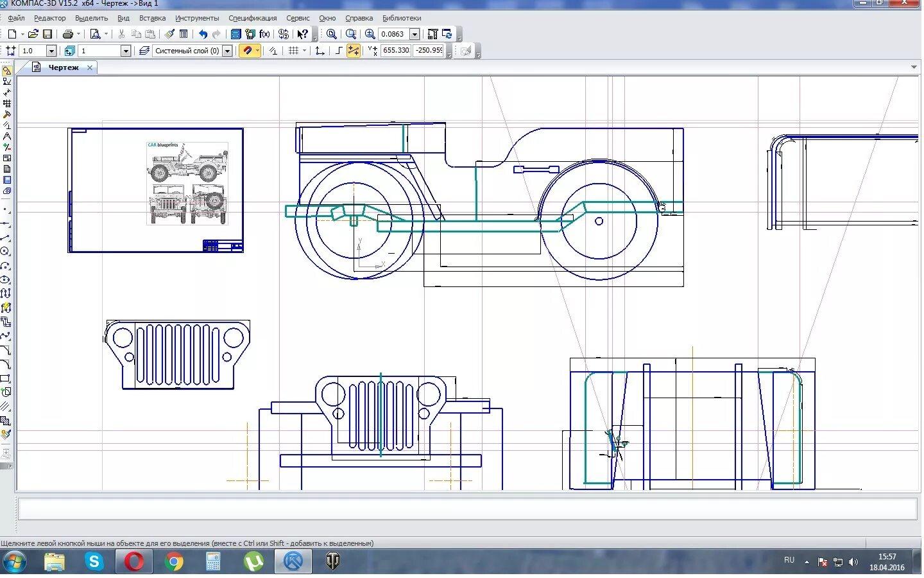
Task: Toggle the orthogonal drawing mode button
Action: coord(339,51)
